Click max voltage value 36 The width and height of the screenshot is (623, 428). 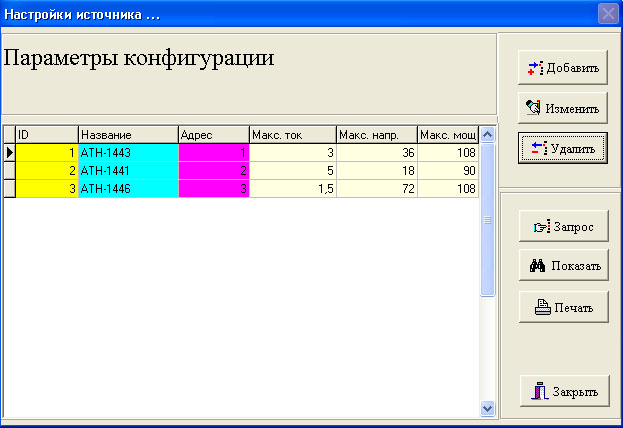tap(377, 153)
